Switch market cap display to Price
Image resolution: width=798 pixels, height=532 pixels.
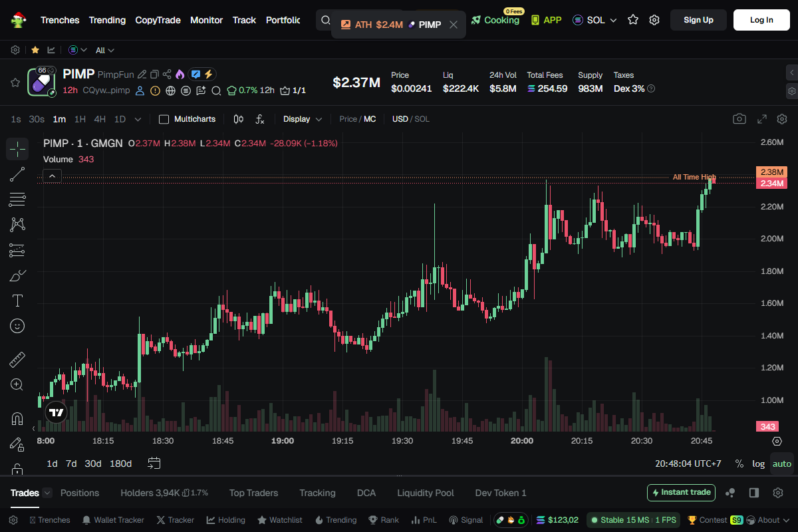(348, 119)
